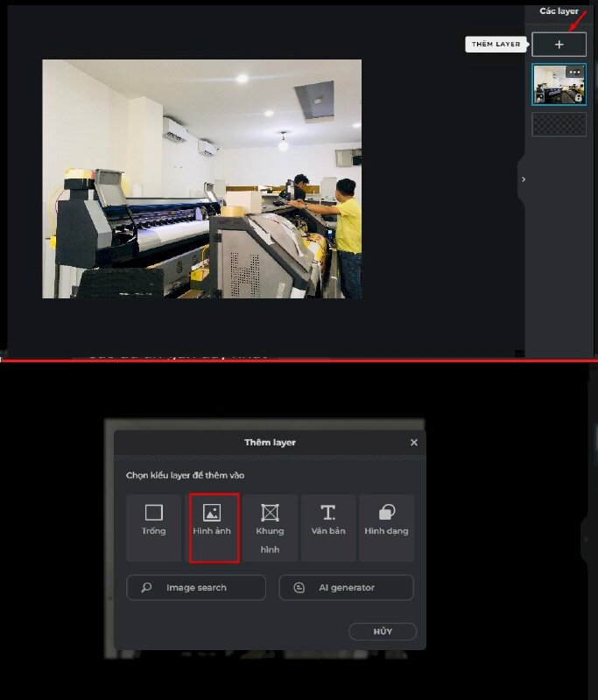598x700 pixels.
Task: Click the image type icon on the layer thumbnail
Action: click(x=539, y=97)
